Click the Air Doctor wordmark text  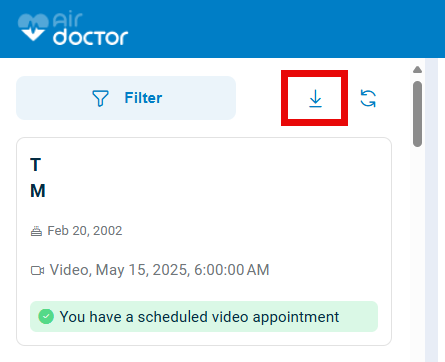90,29
